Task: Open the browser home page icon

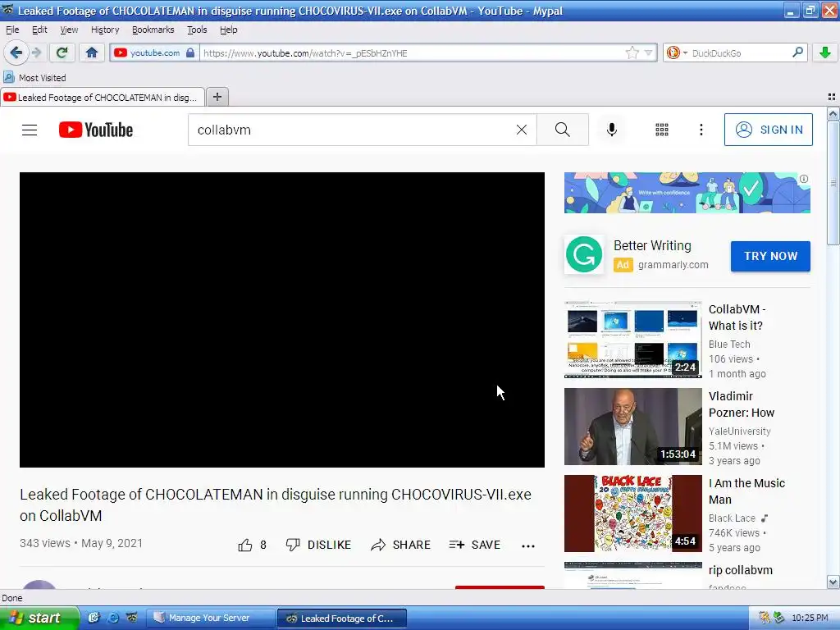Action: coord(92,52)
